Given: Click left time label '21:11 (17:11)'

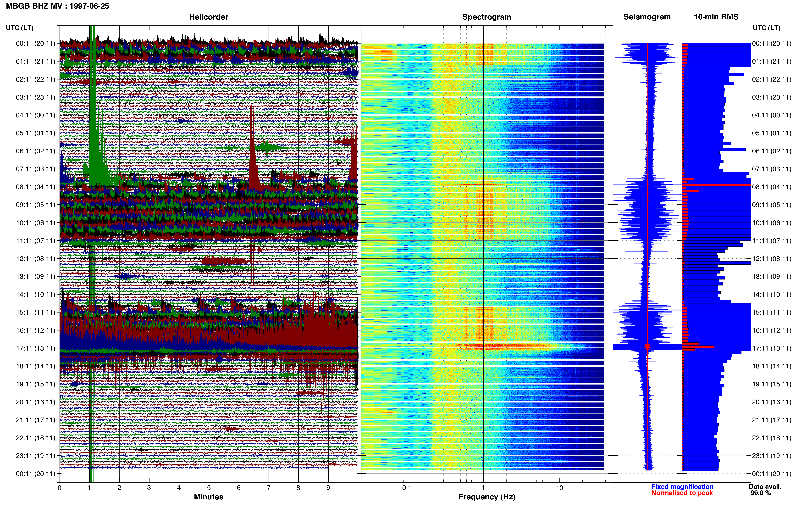Looking at the screenshot, I should pos(35,420).
